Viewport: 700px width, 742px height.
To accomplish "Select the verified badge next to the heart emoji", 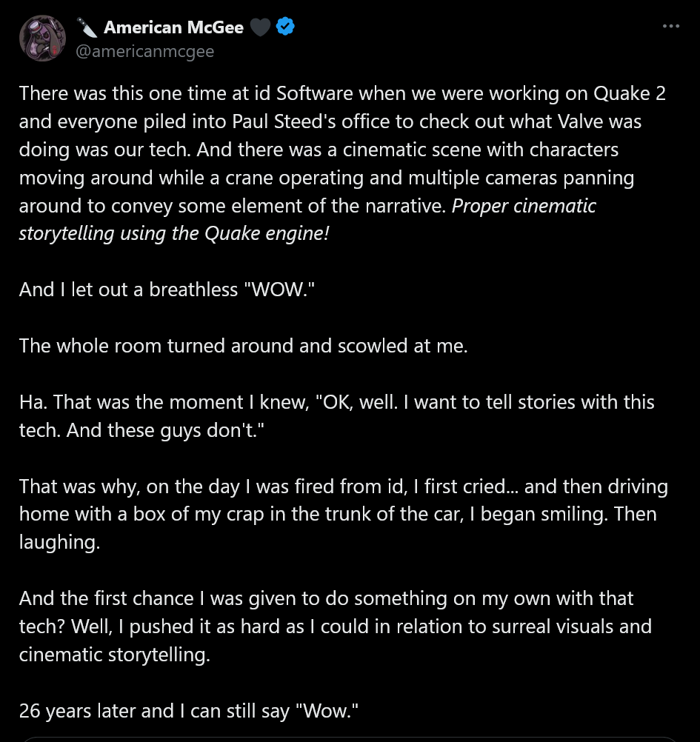I will click(284, 25).
